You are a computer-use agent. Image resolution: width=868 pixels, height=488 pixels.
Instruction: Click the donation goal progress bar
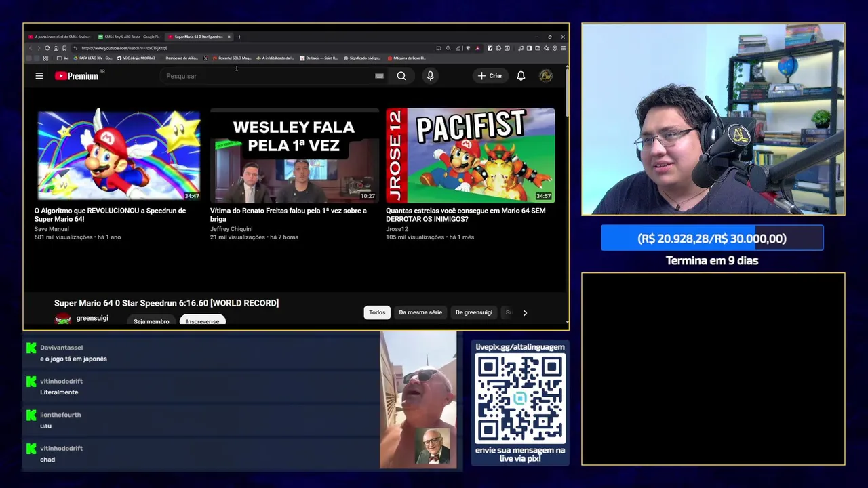pos(712,239)
